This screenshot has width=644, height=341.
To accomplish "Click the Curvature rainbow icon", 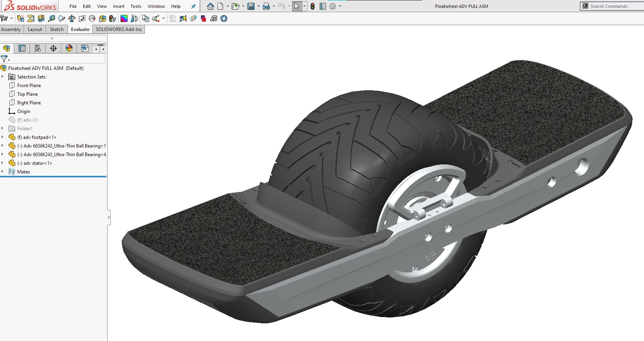I will 124,18.
